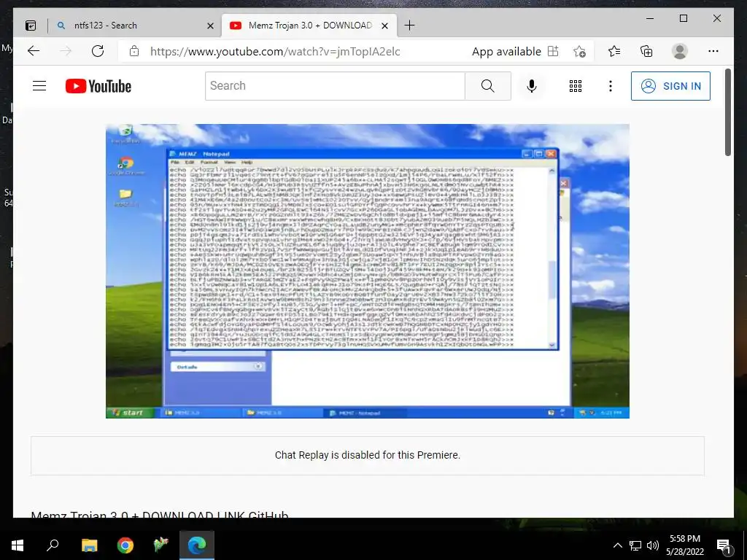Open the volume control tray icon
747x560 pixels.
pos(653,545)
